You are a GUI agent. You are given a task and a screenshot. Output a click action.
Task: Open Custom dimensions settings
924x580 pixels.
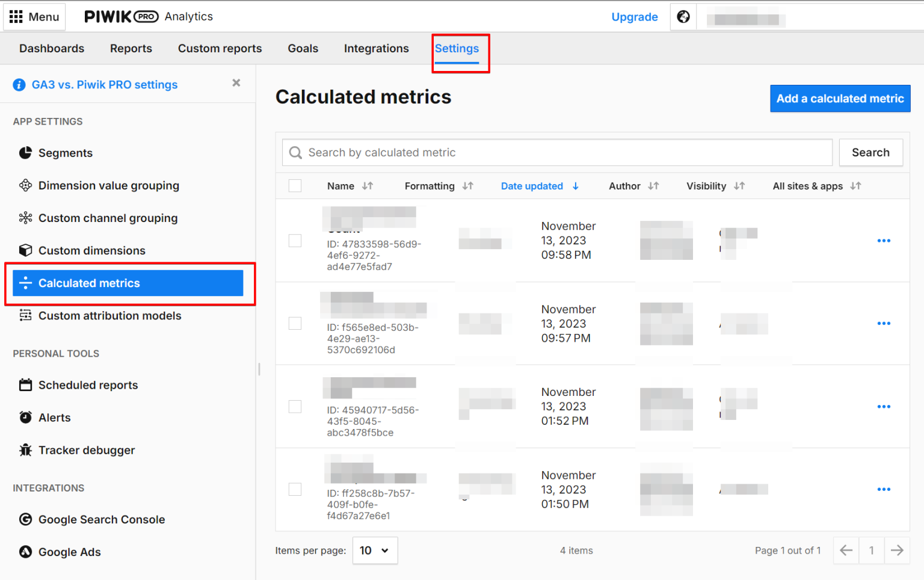click(91, 250)
